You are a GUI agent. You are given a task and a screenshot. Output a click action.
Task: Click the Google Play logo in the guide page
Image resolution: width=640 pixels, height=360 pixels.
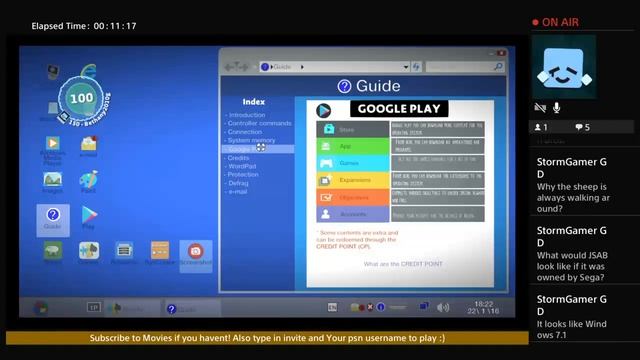[324, 110]
